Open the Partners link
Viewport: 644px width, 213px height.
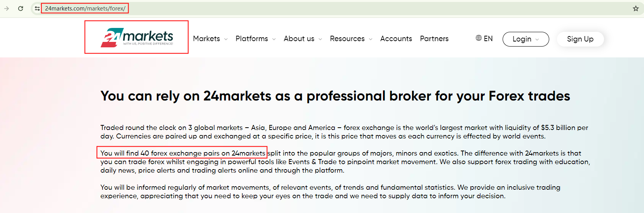(x=434, y=38)
